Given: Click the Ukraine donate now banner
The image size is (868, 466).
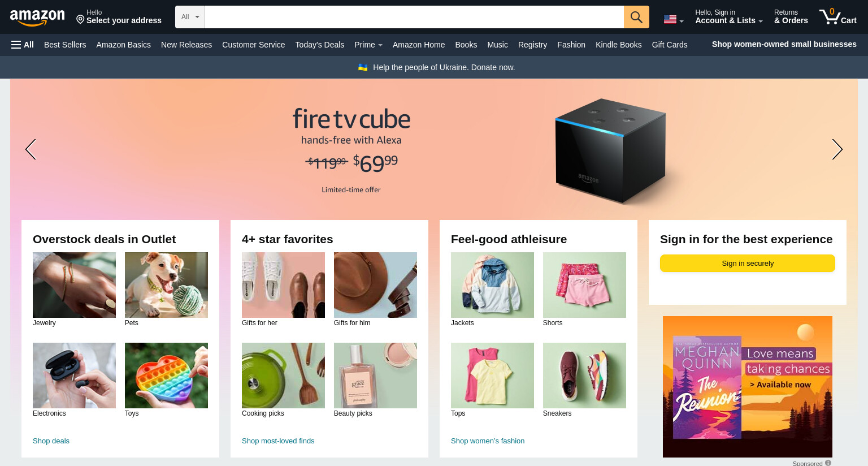Looking at the screenshot, I should tap(436, 67).
